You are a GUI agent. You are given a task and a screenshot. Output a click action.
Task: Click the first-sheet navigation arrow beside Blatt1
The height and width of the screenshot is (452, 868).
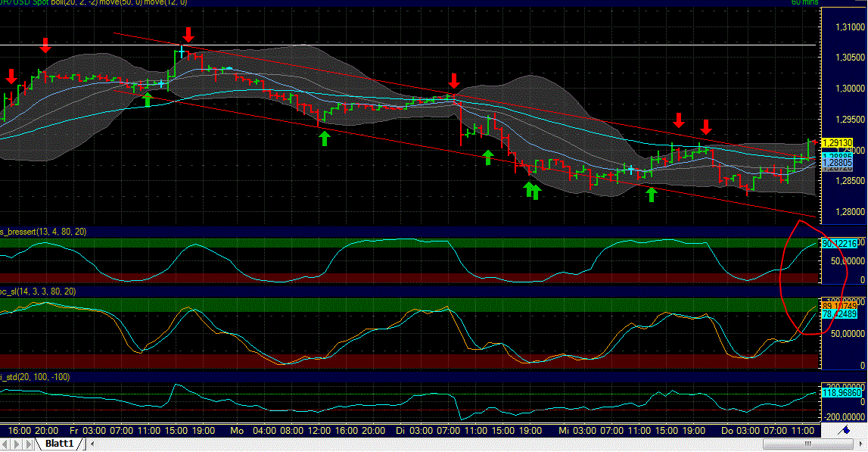click(x=5, y=443)
